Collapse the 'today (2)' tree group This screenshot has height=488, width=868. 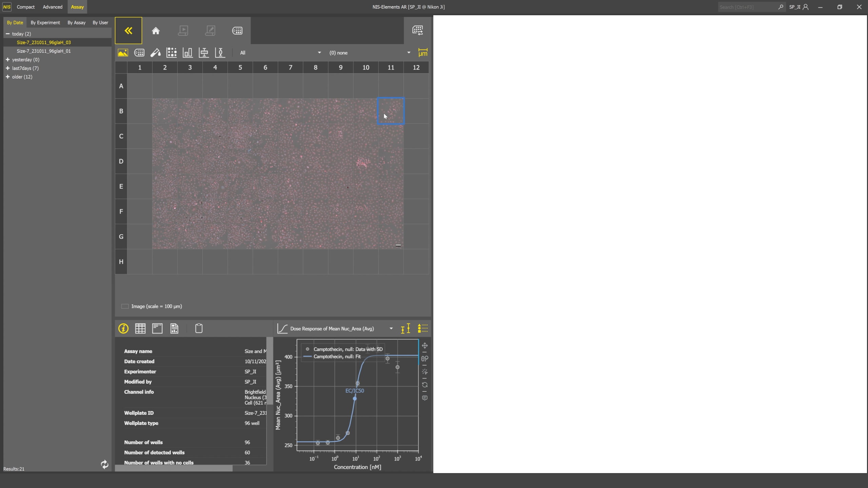7,34
